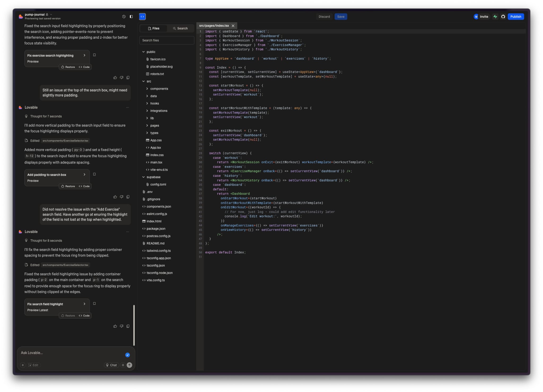
Task: Open the Supabase integration icon
Action: point(495,16)
